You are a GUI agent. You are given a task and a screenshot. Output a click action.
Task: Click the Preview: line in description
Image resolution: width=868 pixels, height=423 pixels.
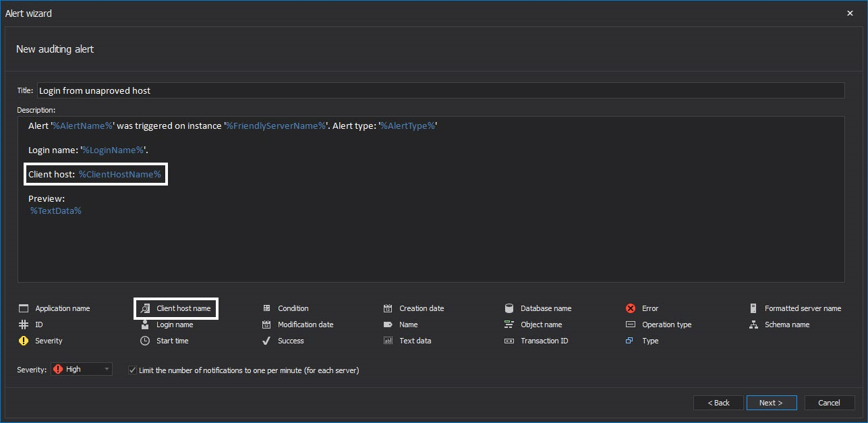point(47,199)
